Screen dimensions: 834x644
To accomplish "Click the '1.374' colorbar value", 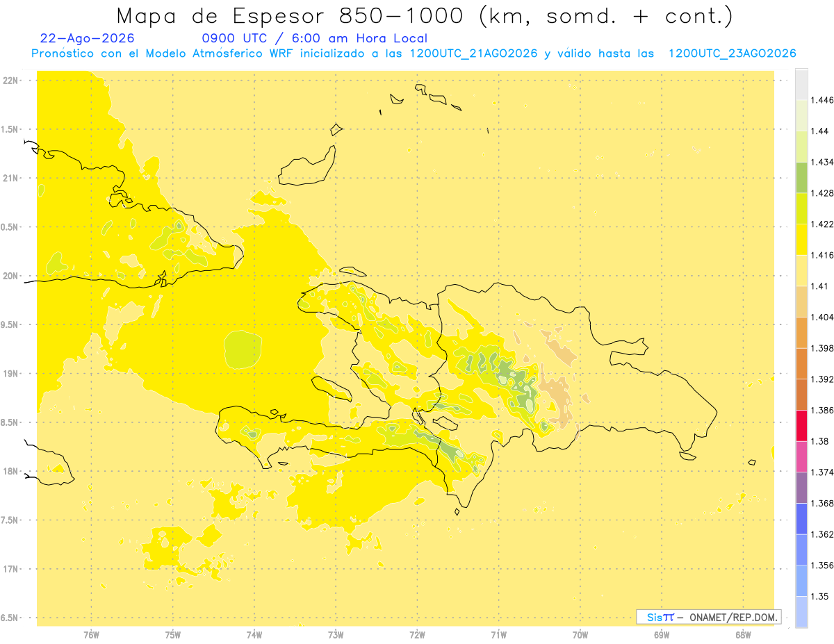I will tap(822, 472).
